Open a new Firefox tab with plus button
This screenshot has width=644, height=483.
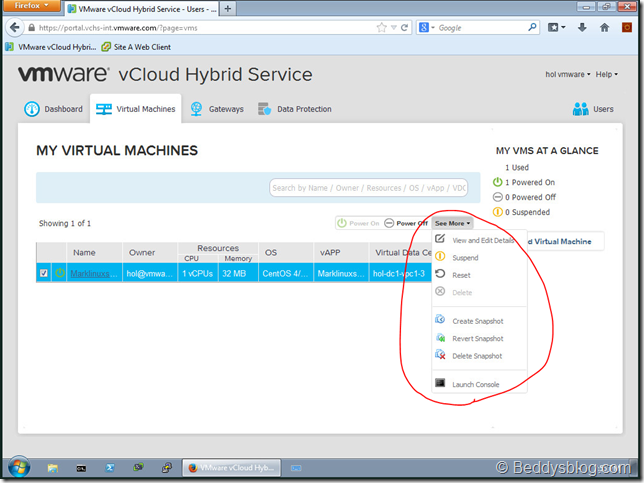(228, 8)
